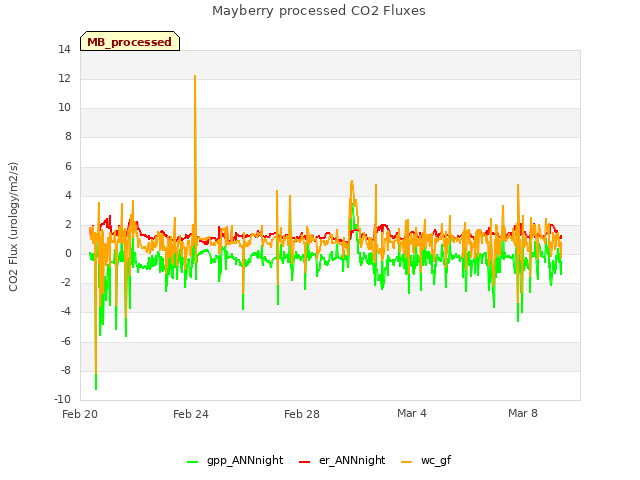Click the -10 y-axis tick label
Image resolution: width=640 pixels, height=480 pixels.
tap(62, 399)
